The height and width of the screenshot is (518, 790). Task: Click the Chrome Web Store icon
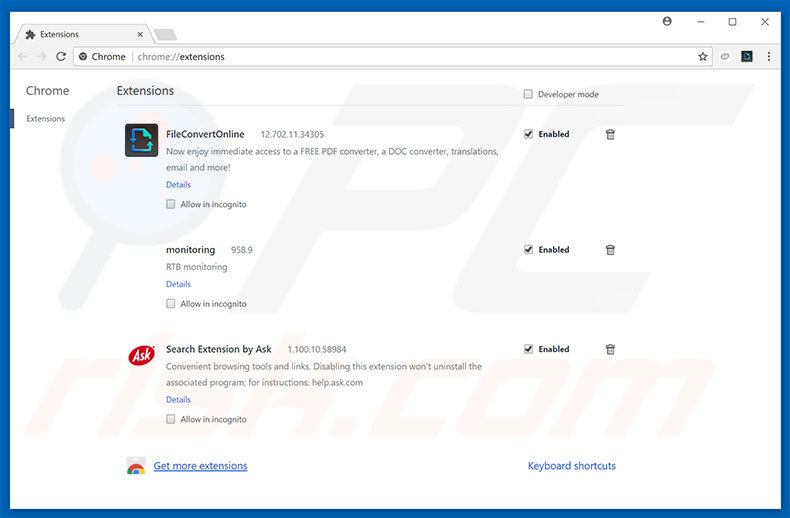coord(136,466)
